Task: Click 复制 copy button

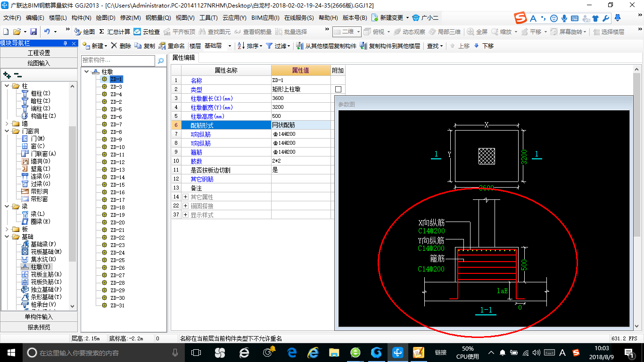Action: tap(145, 46)
